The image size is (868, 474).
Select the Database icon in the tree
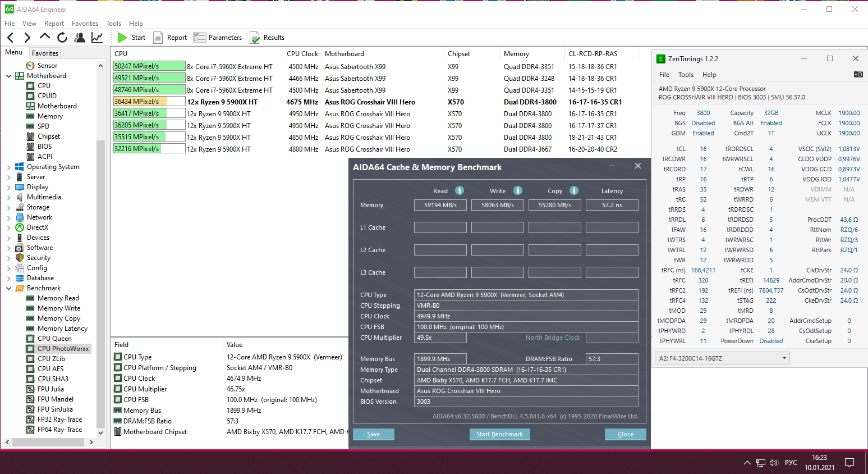tap(20, 278)
